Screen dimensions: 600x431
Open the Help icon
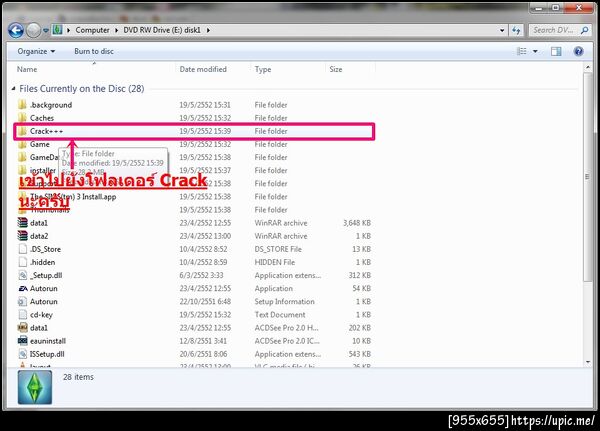click(579, 51)
